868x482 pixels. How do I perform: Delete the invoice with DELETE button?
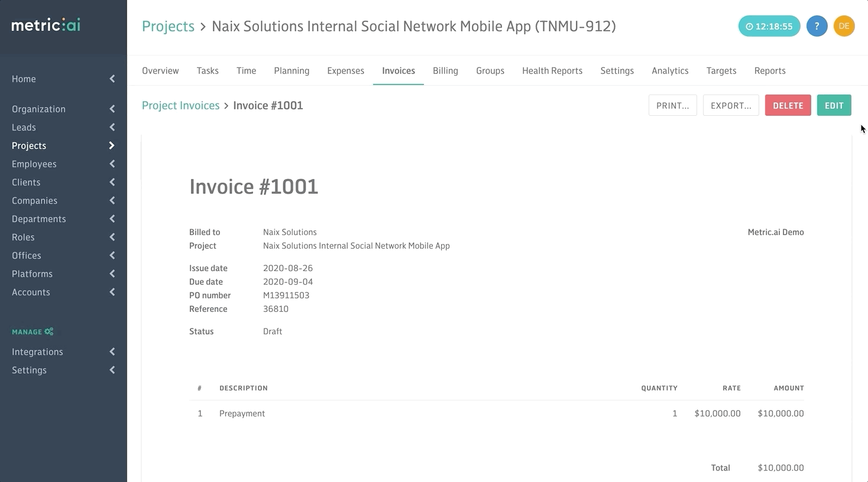[x=788, y=105]
